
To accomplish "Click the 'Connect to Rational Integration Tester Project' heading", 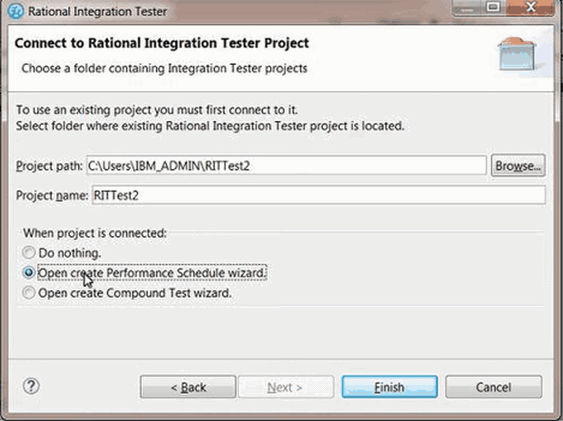I will click(162, 43).
